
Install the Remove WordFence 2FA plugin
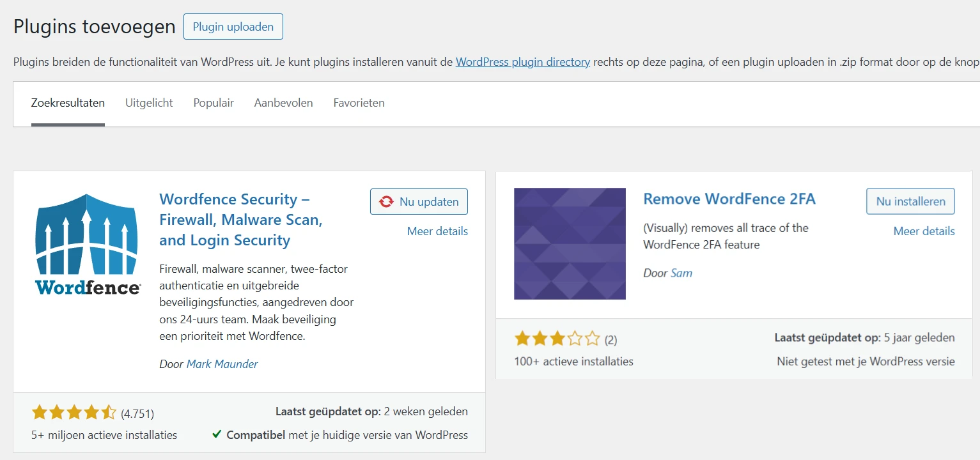click(x=910, y=201)
